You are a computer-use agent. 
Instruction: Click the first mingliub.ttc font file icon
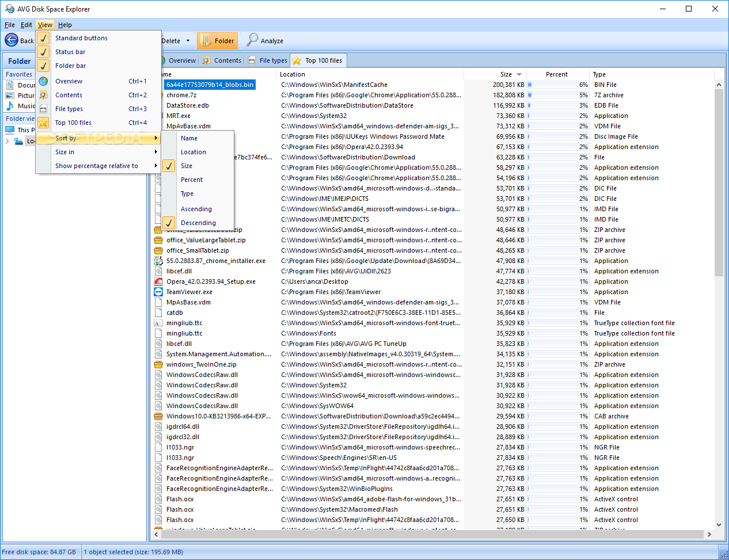coord(158,323)
